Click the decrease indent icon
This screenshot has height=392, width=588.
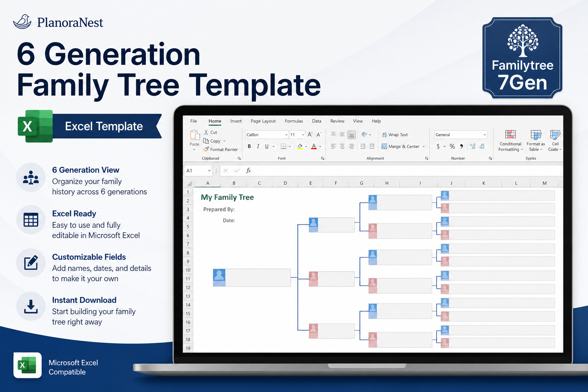tap(363, 146)
